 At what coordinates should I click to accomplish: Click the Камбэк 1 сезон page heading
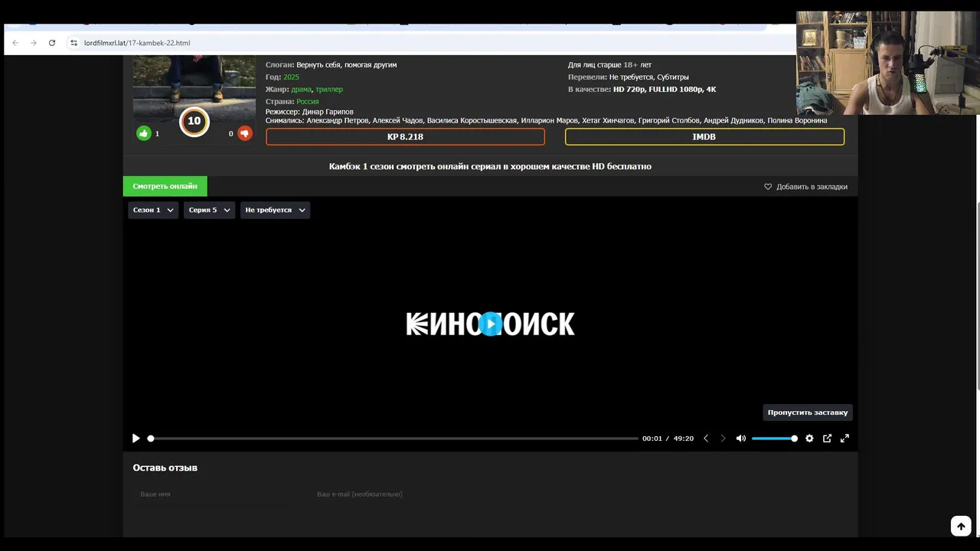490,166
